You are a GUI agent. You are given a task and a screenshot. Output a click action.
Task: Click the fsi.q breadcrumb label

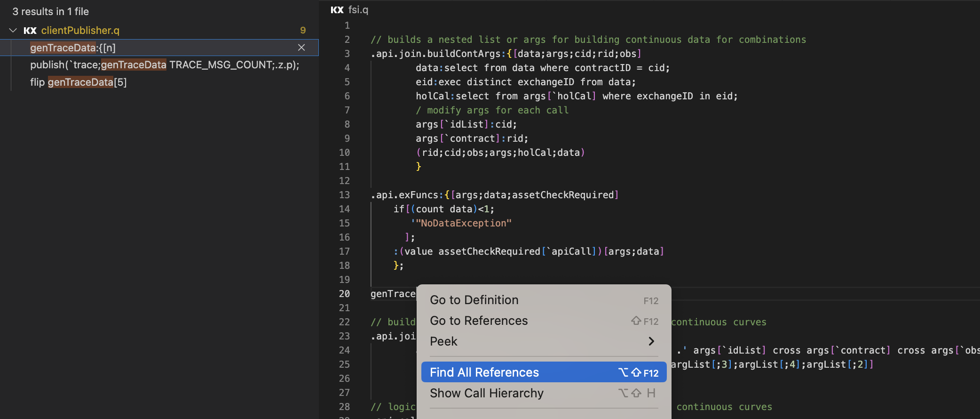358,10
